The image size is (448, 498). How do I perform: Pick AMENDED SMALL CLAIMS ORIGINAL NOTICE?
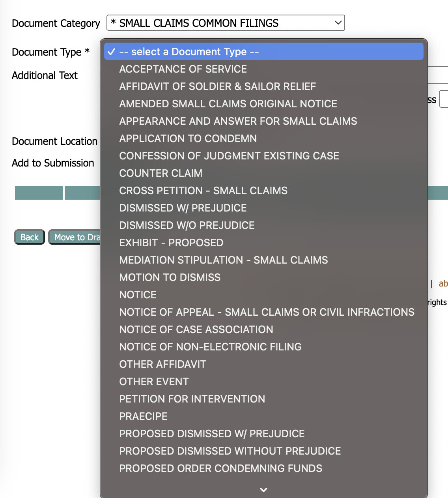coord(228,104)
